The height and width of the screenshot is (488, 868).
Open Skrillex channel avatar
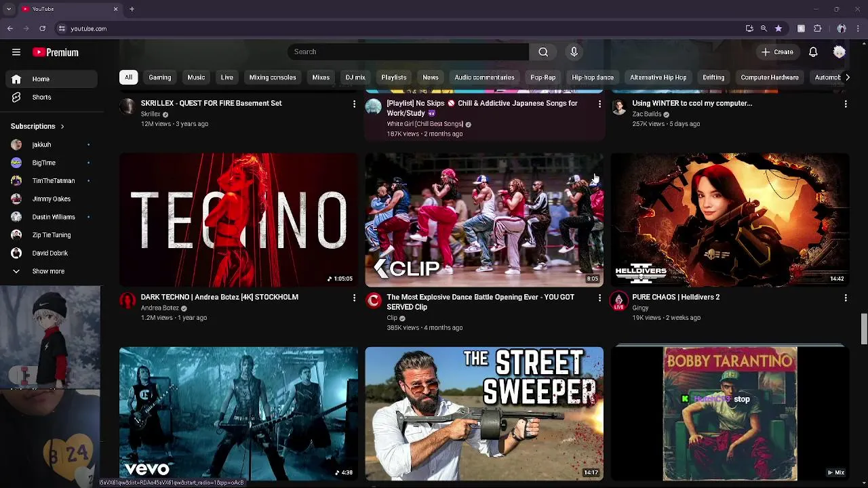(x=127, y=106)
